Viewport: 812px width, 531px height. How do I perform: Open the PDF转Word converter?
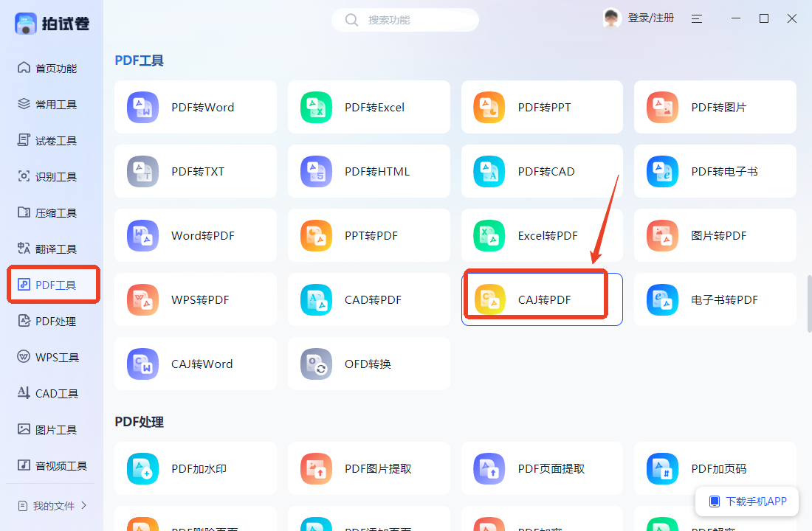pyautogui.click(x=195, y=107)
